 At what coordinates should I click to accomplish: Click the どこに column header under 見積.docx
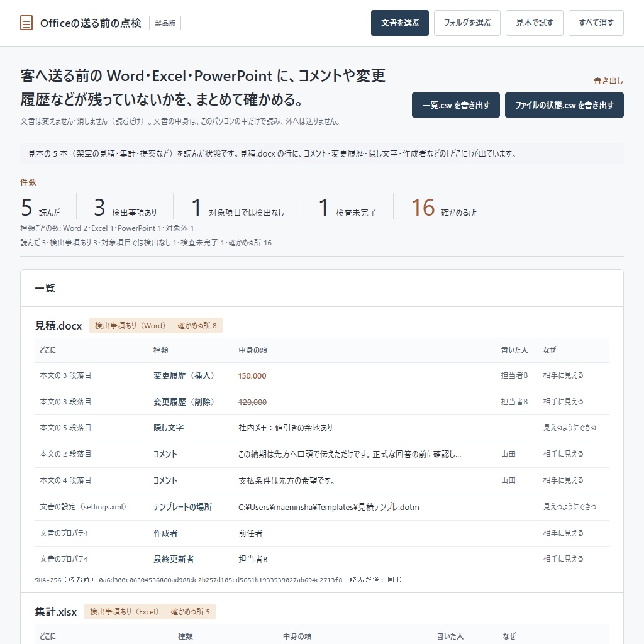pos(48,350)
